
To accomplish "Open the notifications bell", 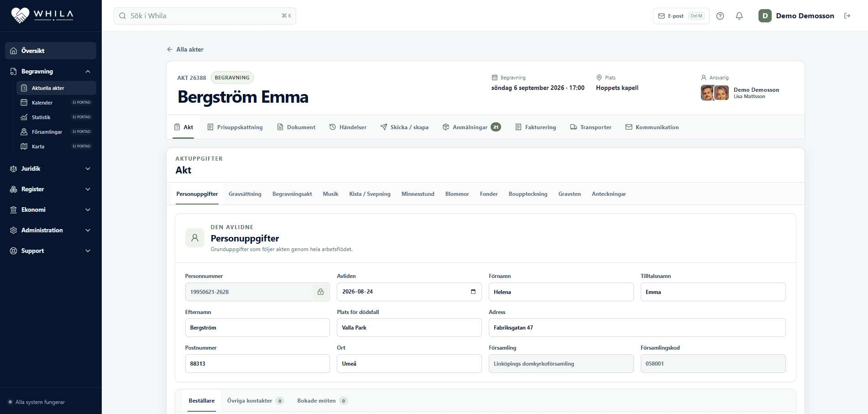I will click(739, 16).
